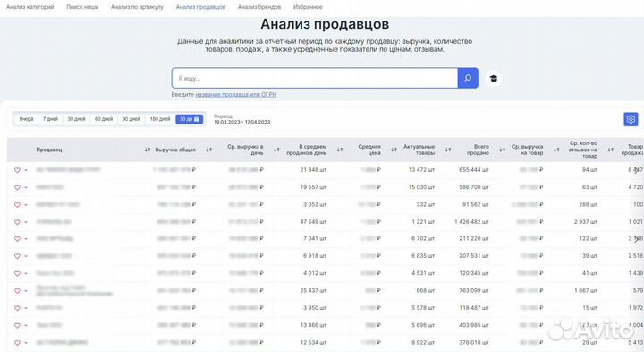The image size is (644, 352).
Task: Click the period text 19.03.2023 - 17.04.2023
Action: pyautogui.click(x=241, y=122)
